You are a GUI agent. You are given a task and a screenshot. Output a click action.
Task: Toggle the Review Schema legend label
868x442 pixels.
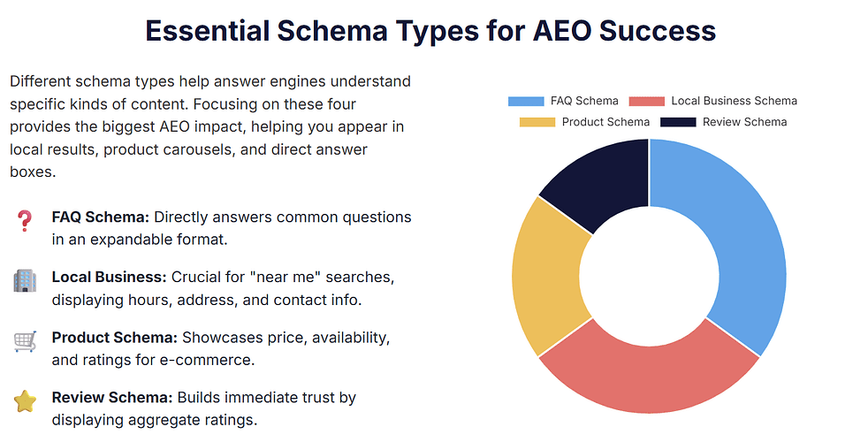pyautogui.click(x=744, y=122)
